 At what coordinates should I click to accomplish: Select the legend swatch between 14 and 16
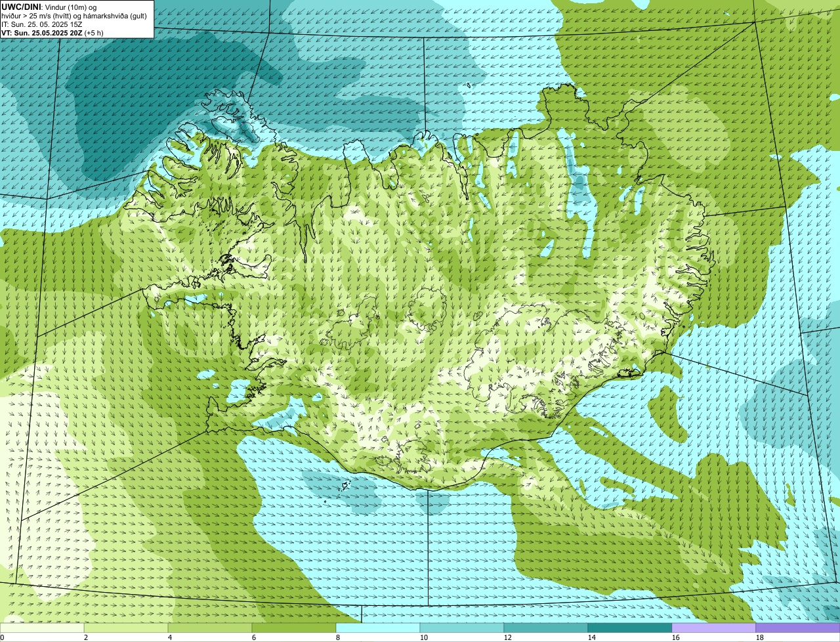(x=630, y=628)
